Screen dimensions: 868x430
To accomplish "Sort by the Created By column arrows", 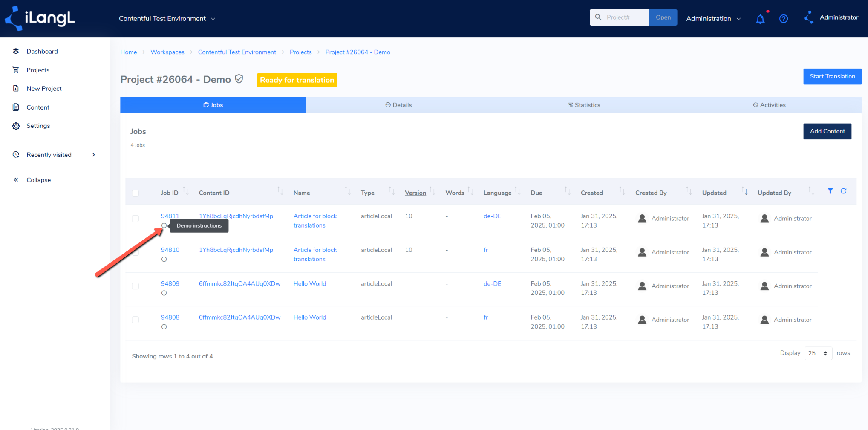I will [689, 190].
